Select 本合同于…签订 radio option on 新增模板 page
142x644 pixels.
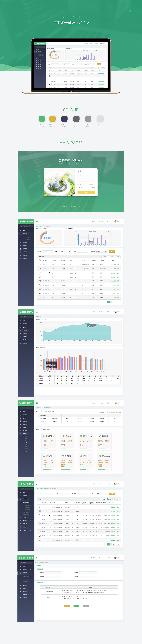click(62, 596)
